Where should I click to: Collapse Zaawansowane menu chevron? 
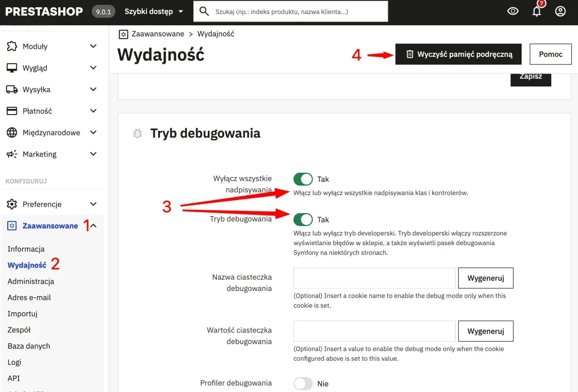[x=93, y=226]
